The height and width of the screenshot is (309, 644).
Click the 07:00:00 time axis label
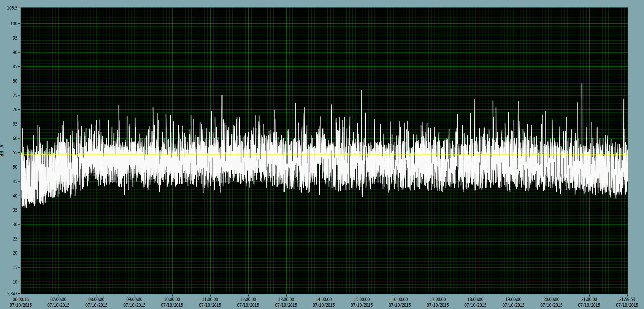[59, 300]
